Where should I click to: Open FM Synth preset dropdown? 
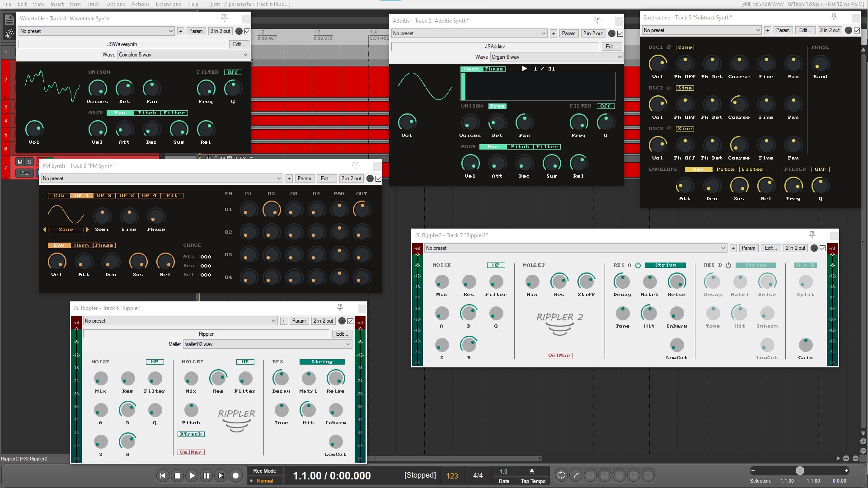tap(162, 178)
